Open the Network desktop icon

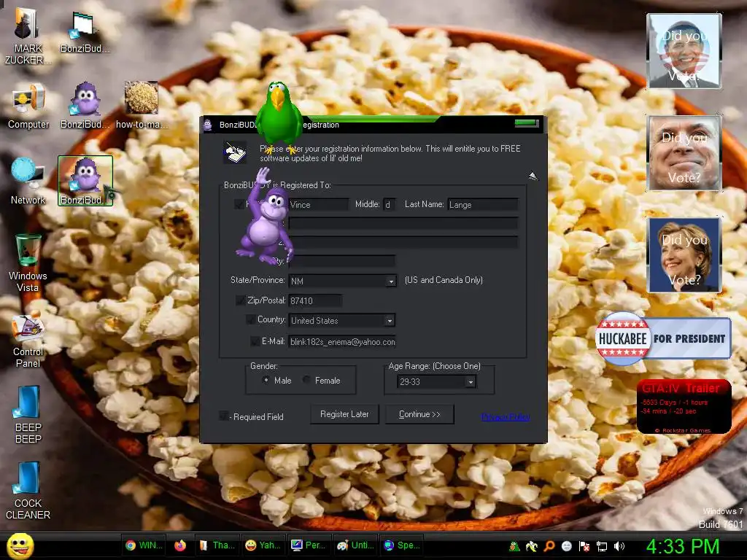[x=28, y=182]
